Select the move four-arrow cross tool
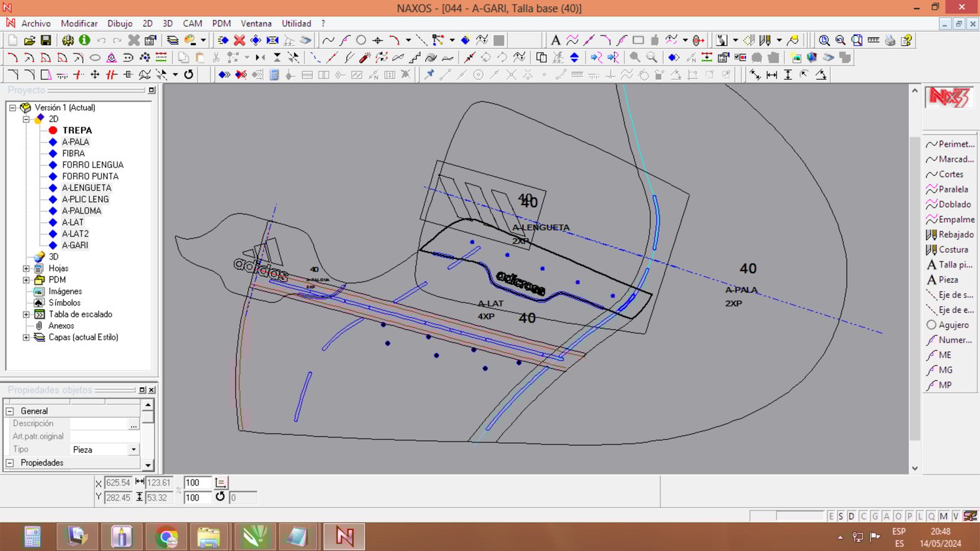980x551 pixels. tap(95, 75)
